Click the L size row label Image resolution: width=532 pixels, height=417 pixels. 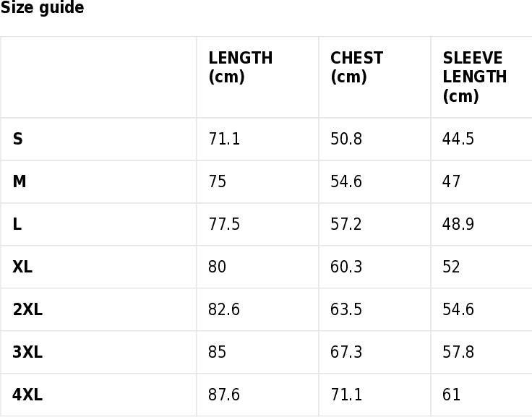17,224
